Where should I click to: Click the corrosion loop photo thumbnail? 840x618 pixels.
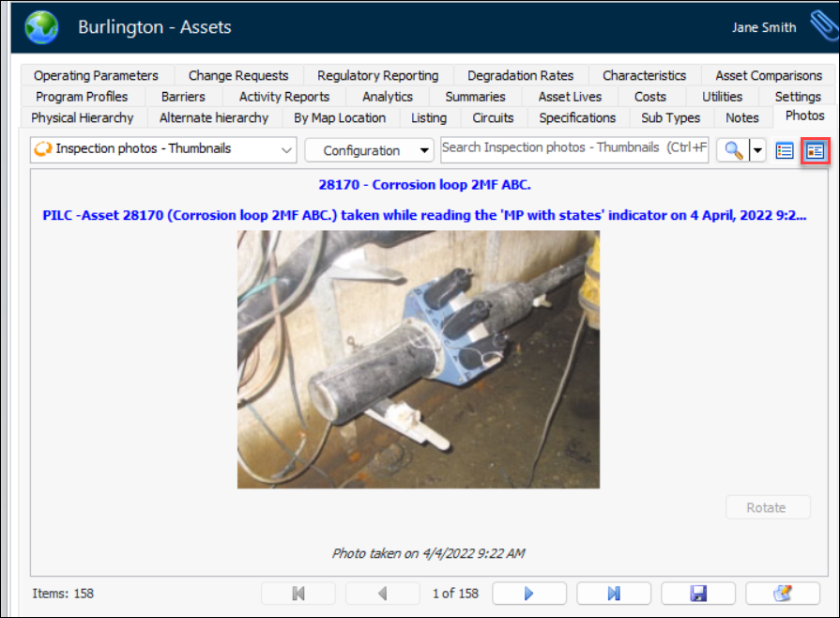click(418, 360)
